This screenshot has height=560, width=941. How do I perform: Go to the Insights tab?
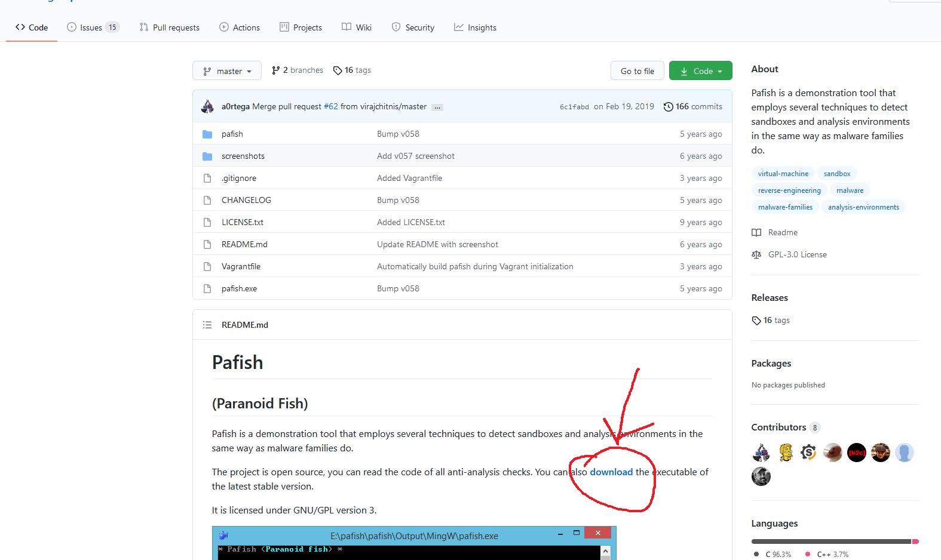click(475, 27)
